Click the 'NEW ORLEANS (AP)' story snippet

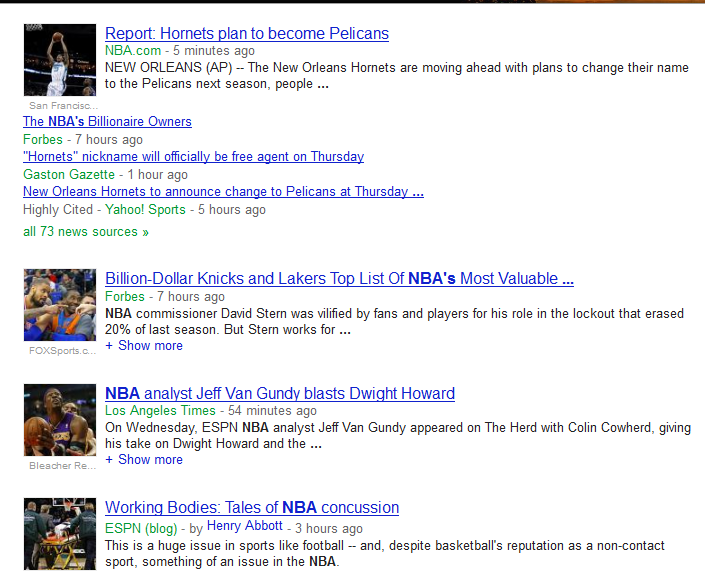397,76
